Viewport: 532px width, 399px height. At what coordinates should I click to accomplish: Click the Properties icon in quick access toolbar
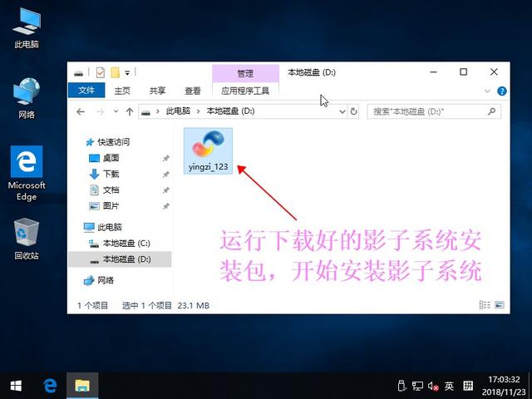(x=101, y=72)
